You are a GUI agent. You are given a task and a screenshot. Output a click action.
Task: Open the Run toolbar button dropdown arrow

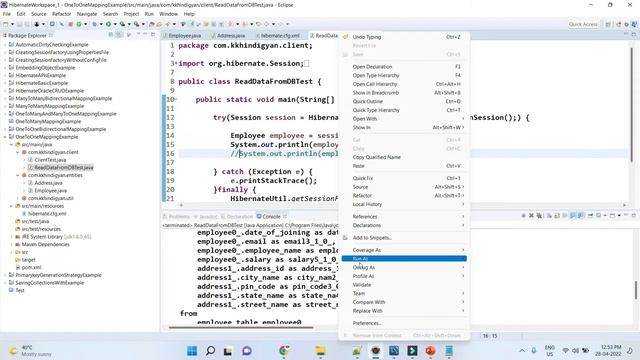tap(115, 24)
